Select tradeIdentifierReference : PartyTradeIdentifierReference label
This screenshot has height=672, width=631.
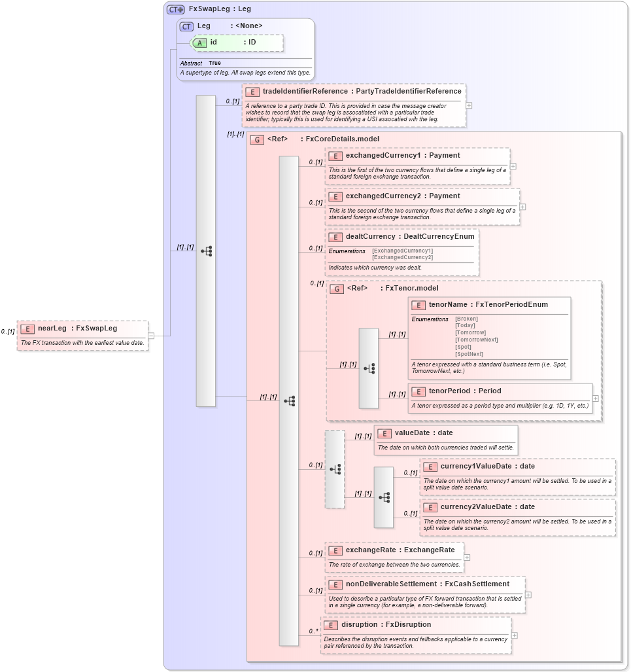(362, 92)
